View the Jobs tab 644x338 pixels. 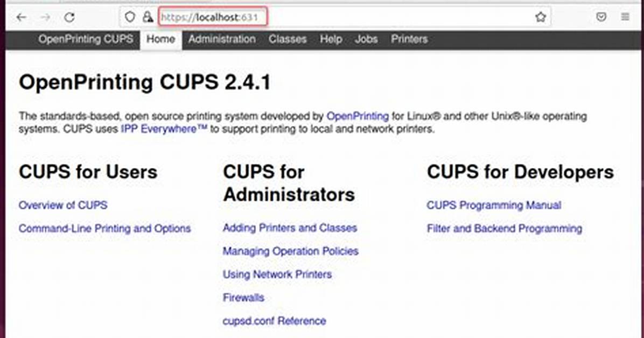(366, 39)
